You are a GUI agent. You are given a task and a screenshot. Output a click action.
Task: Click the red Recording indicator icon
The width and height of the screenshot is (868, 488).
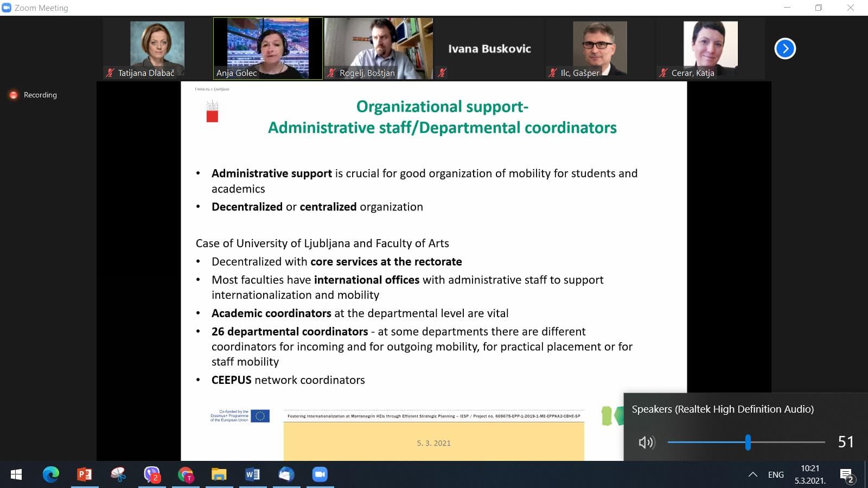tap(14, 95)
